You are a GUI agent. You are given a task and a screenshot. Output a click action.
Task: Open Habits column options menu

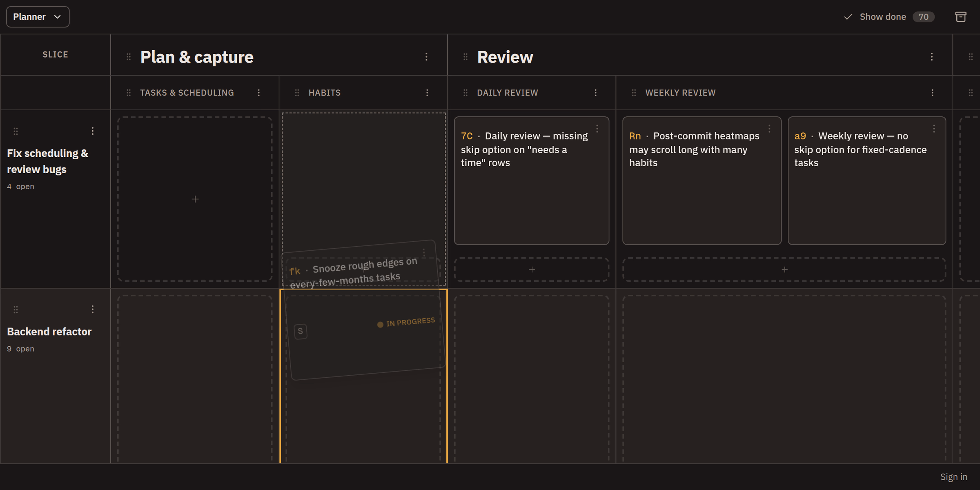click(427, 93)
